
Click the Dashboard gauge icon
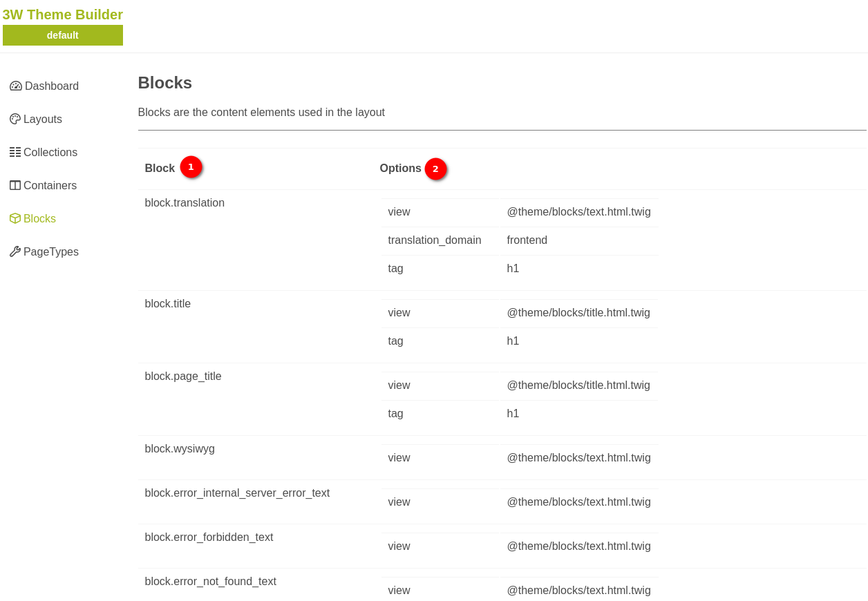pos(15,86)
